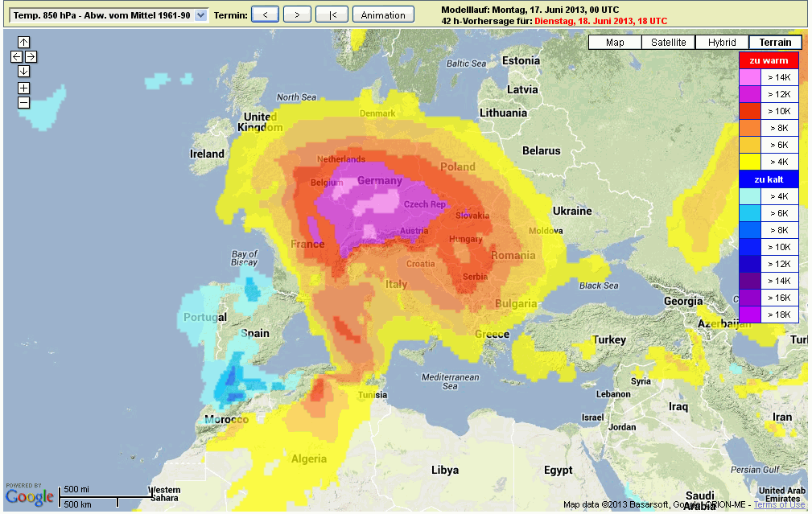
Task: Click the Romania label on the map
Action: [x=513, y=255]
